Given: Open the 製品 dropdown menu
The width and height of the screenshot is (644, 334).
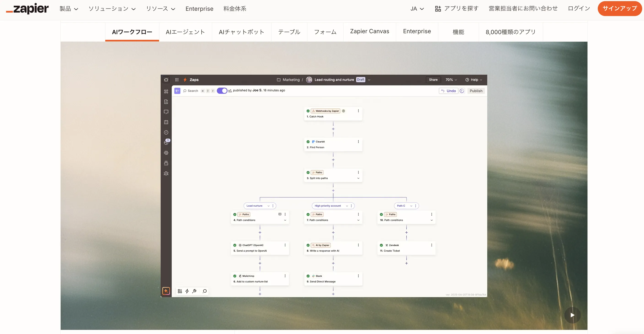Looking at the screenshot, I should 69,9.
